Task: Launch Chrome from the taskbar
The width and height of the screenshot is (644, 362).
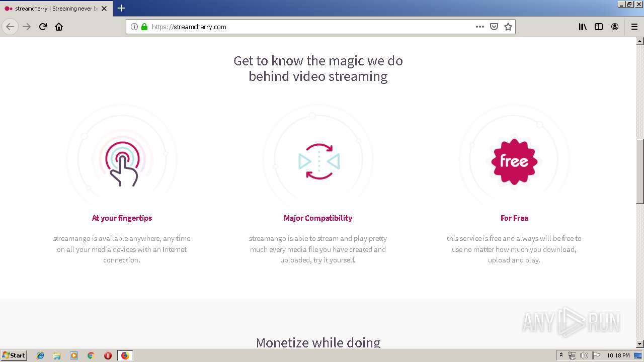Action: tap(91, 355)
